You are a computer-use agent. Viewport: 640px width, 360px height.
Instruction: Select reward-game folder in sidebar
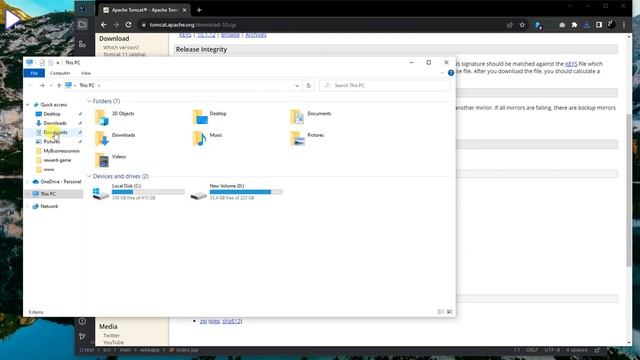click(x=57, y=160)
